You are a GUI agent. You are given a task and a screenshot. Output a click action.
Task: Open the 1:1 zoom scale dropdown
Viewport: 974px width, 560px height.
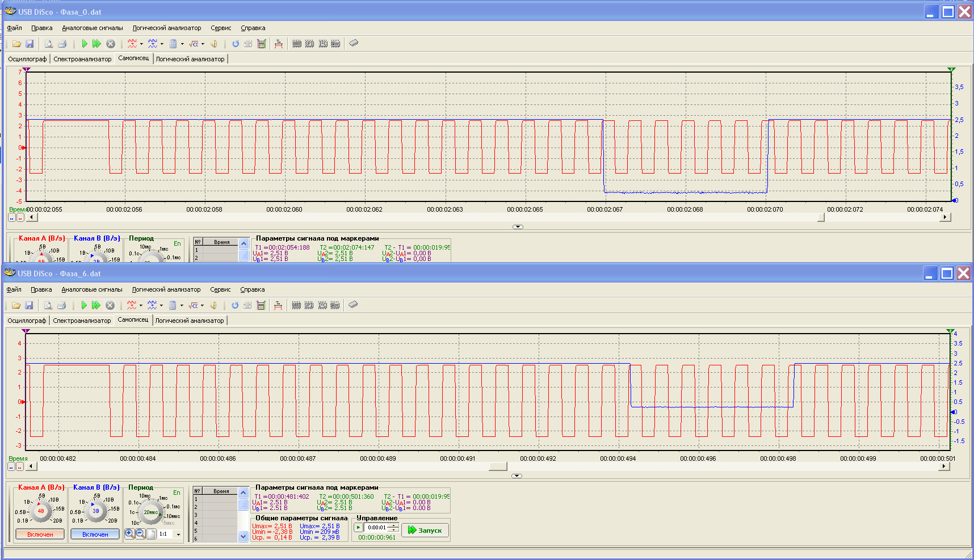(178, 534)
